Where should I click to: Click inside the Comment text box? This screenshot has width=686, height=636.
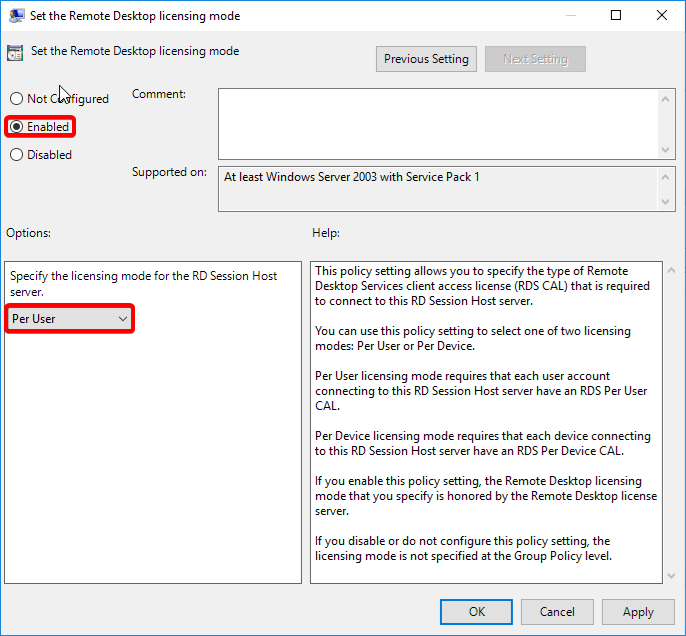438,122
